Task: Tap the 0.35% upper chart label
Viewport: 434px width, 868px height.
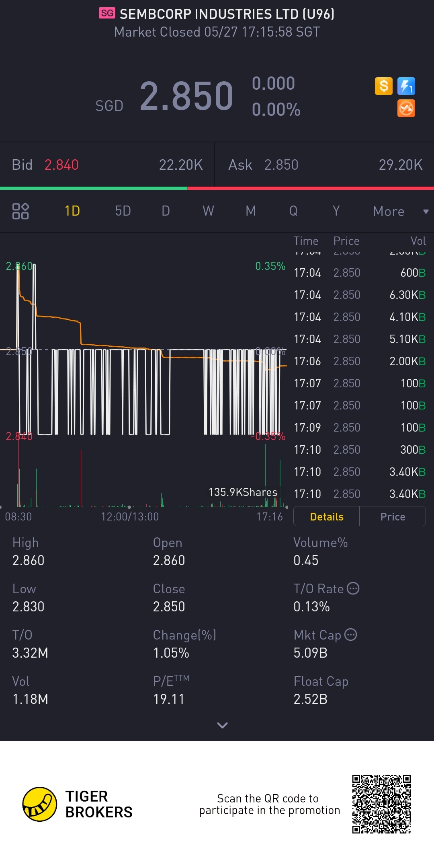Action: point(270,266)
